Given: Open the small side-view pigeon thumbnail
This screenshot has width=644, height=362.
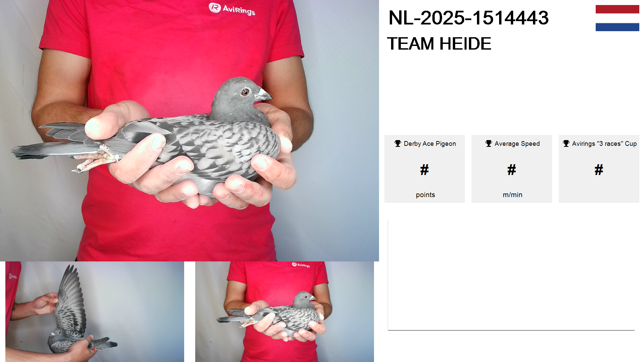Looking at the screenshot, I should pyautogui.click(x=284, y=312).
